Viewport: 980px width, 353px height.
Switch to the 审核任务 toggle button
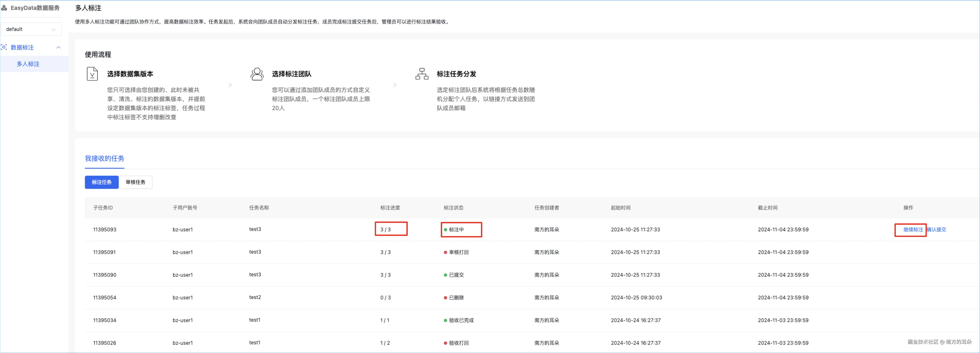[135, 182]
